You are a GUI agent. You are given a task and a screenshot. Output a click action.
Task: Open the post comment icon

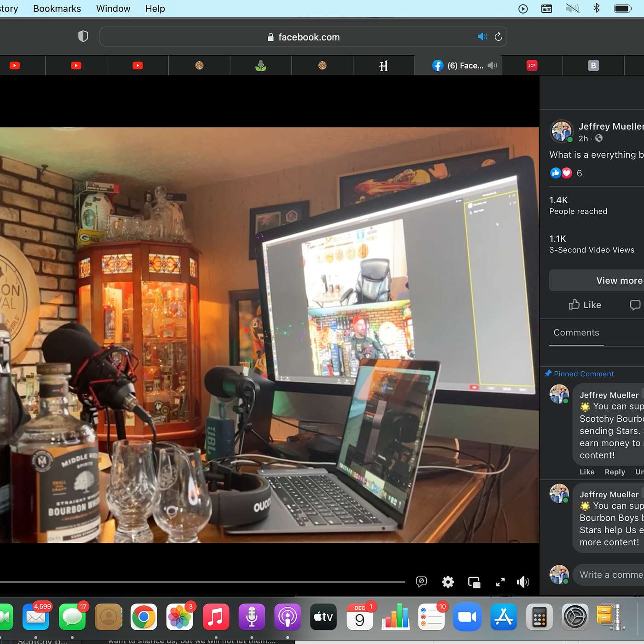coord(635,305)
